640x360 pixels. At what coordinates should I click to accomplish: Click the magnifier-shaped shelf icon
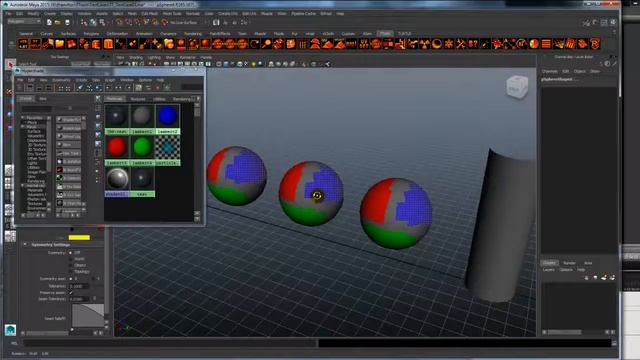(x=266, y=44)
